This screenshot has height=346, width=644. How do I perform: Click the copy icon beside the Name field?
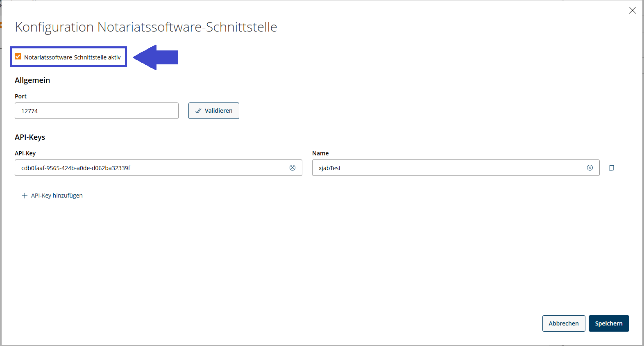click(611, 168)
